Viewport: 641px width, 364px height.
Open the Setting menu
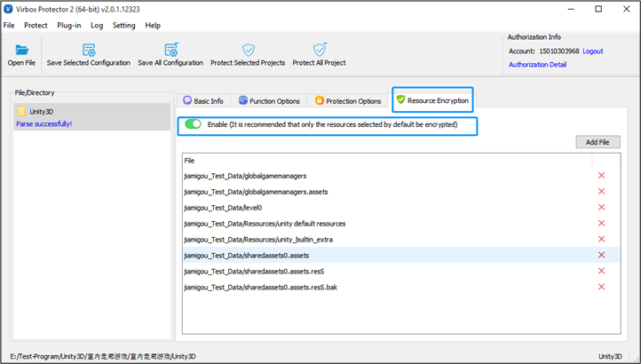(124, 26)
